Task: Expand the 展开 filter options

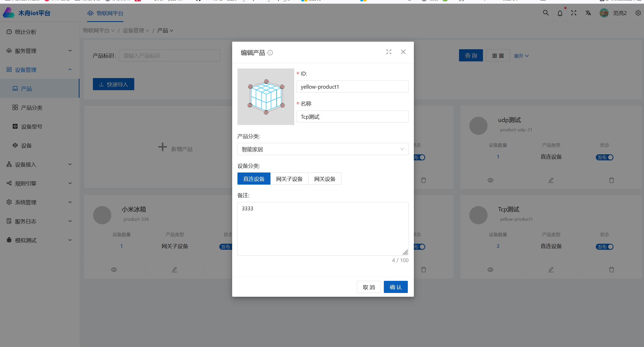Action: coord(520,56)
